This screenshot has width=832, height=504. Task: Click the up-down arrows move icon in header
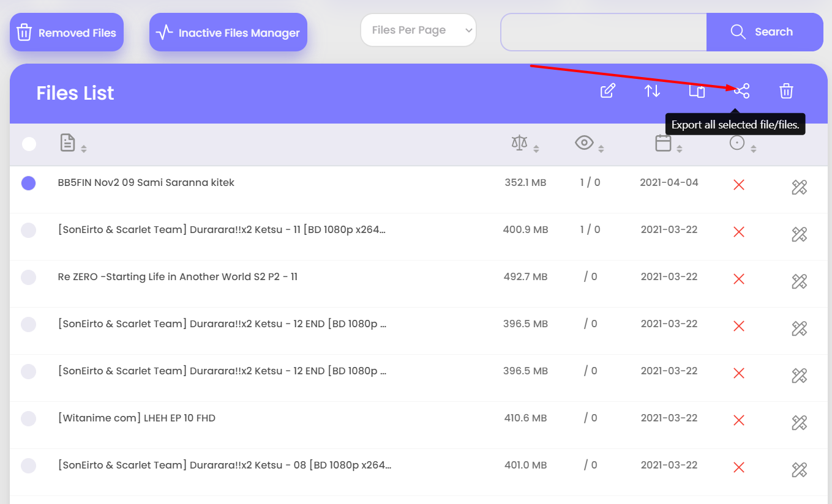tap(652, 91)
